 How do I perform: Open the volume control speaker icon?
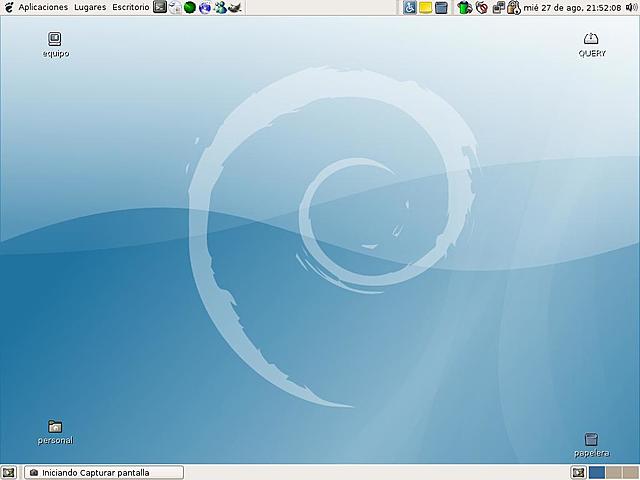(631, 7)
